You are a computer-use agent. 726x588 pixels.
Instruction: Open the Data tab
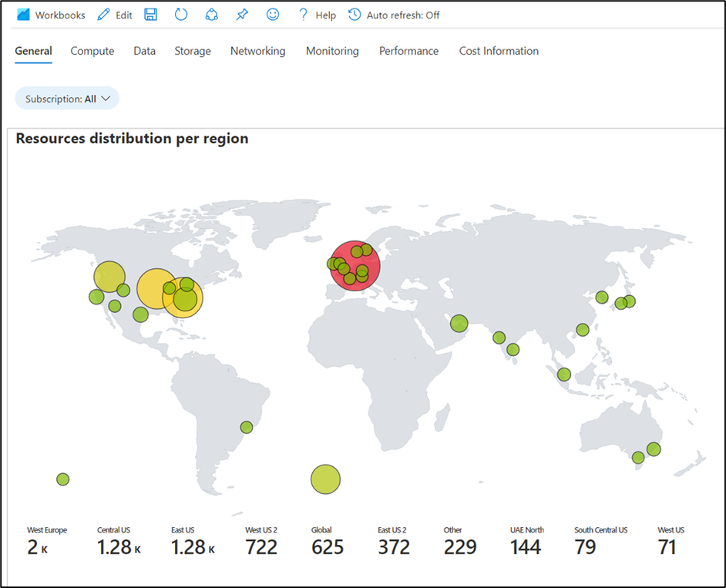pyautogui.click(x=144, y=51)
